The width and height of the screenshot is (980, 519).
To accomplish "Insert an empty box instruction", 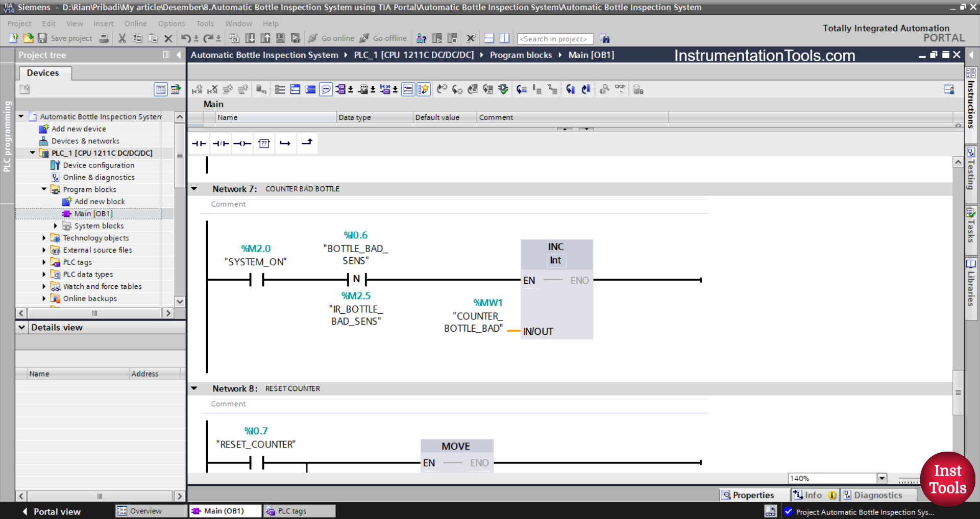I will pyautogui.click(x=264, y=143).
